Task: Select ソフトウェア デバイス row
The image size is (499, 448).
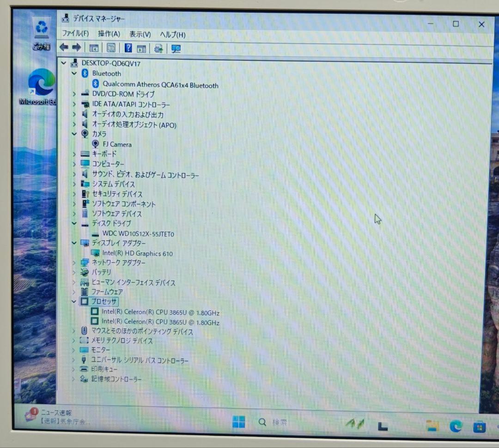Action: 116,213
